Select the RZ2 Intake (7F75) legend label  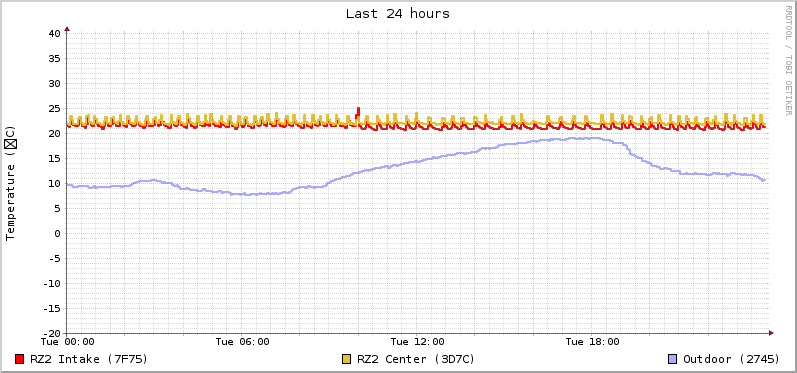coord(89,359)
